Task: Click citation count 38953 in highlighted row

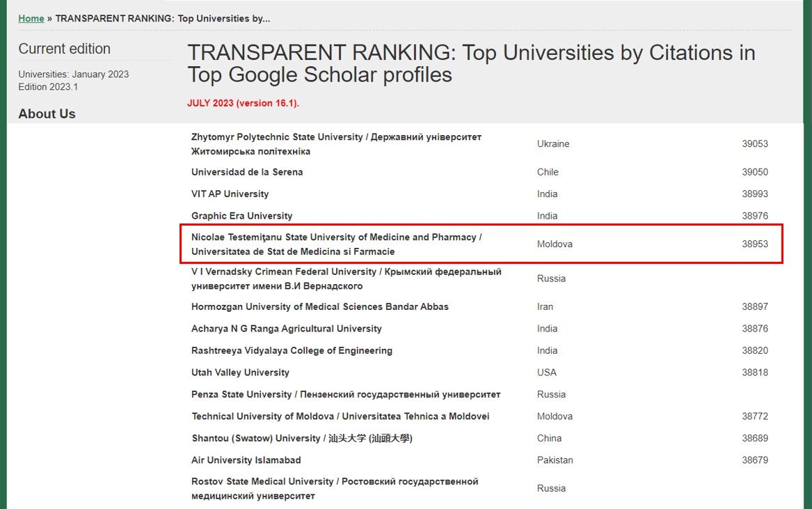Action: (754, 244)
